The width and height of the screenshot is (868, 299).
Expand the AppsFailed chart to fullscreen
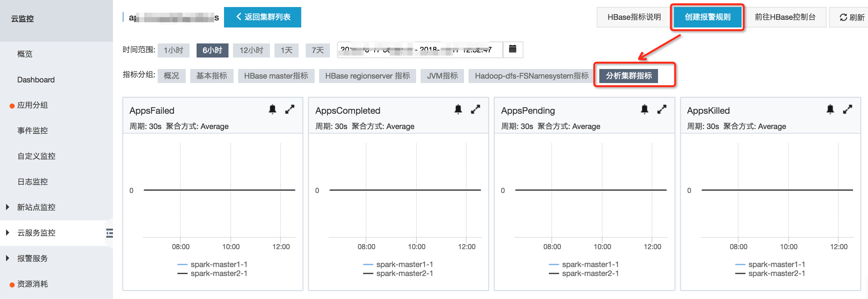[290, 109]
